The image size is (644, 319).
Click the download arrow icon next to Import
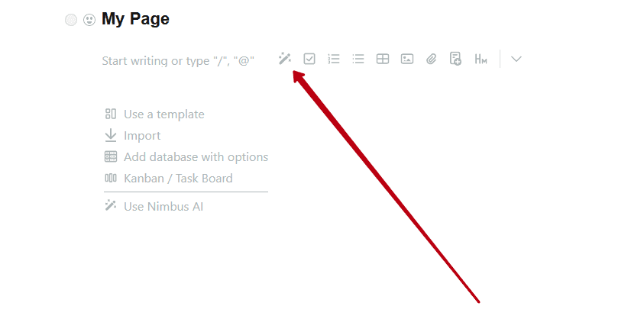(x=111, y=135)
